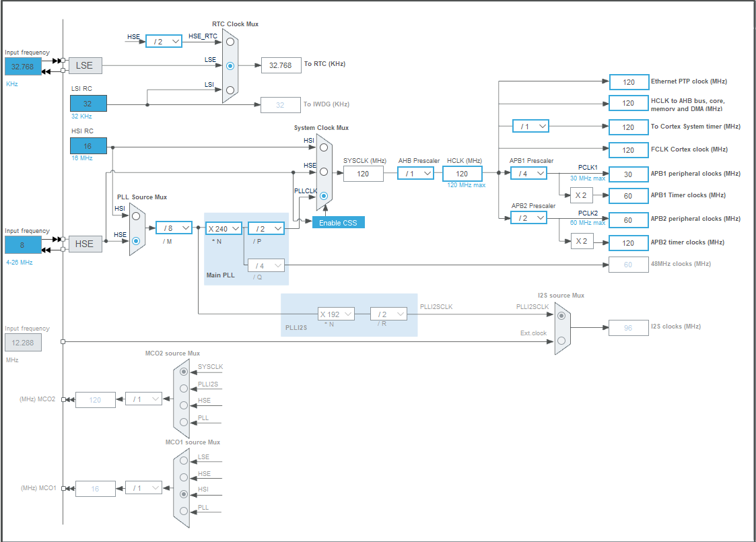Image resolution: width=756 pixels, height=542 pixels.
Task: Open the / P divider dropdown in Main PLL
Action: (x=266, y=228)
